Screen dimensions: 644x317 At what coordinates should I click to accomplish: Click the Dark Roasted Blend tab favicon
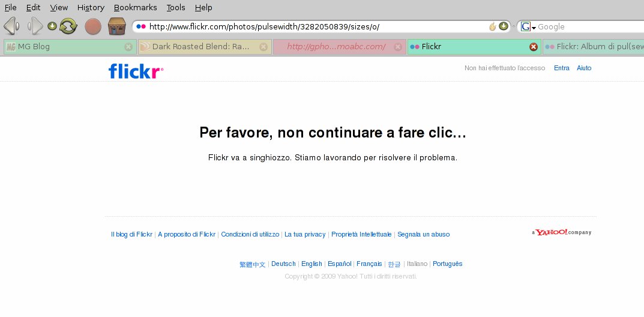coord(145,47)
